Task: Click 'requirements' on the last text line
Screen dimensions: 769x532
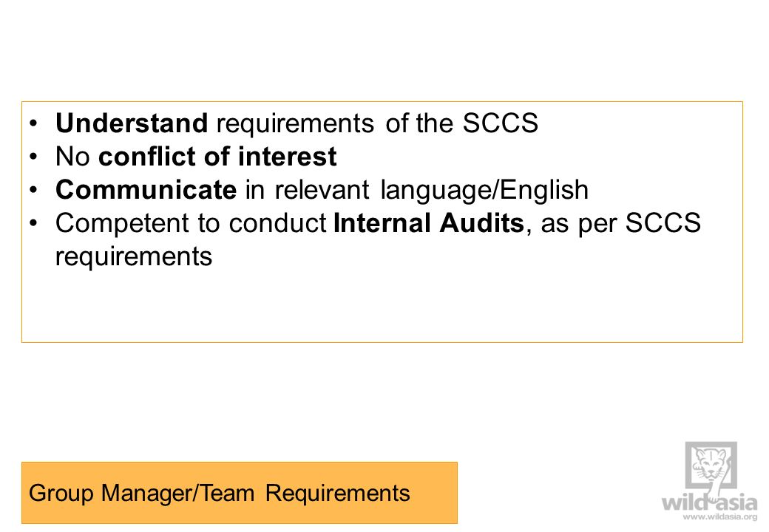Action: pos(134,257)
